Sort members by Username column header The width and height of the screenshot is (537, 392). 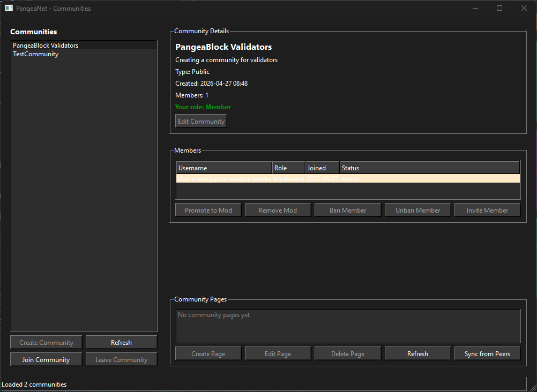(224, 168)
